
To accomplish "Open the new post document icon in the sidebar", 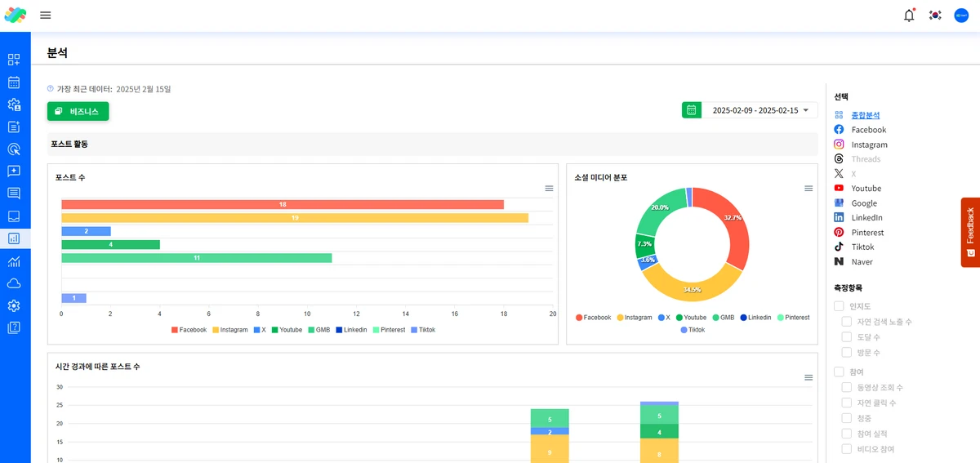I will pos(14,127).
